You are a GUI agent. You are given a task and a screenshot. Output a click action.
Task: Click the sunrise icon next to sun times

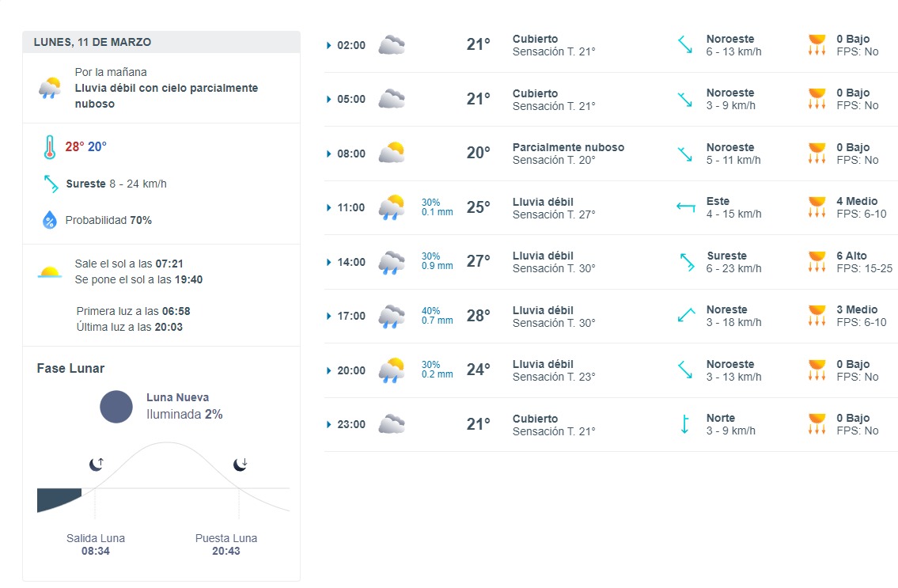tap(50, 271)
